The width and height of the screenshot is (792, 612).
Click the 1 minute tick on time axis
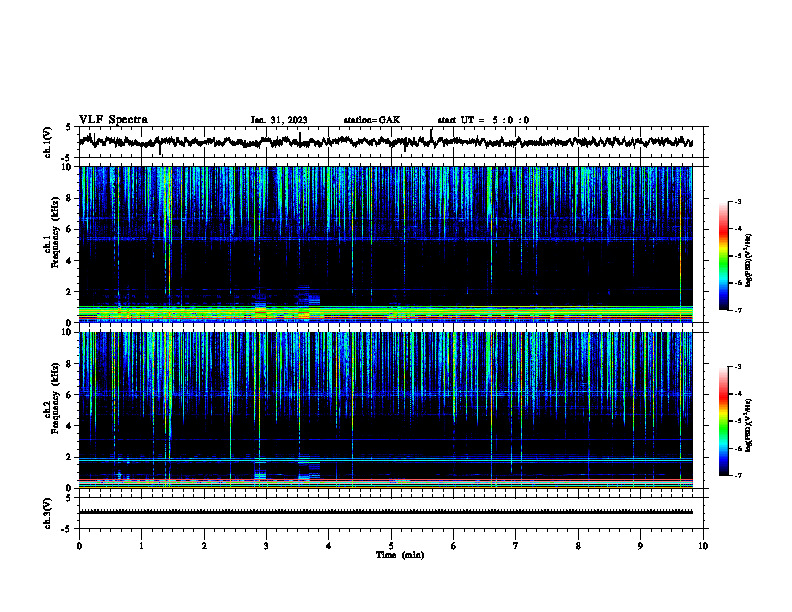141,546
